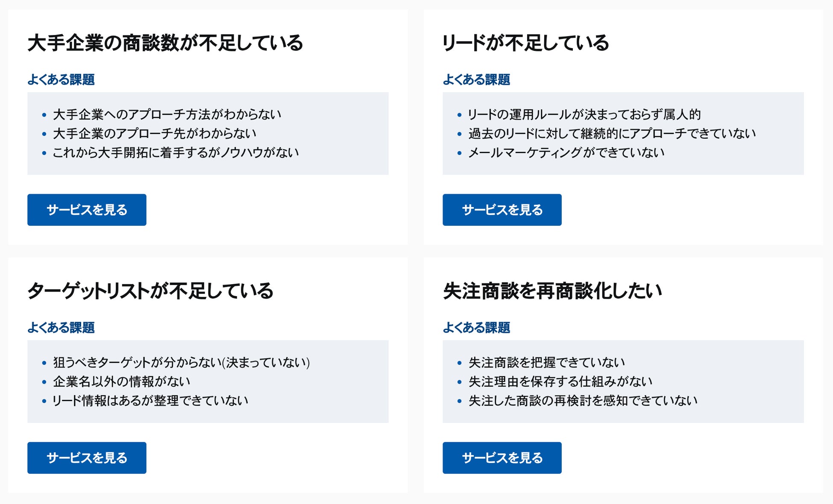This screenshot has height=504, width=833.
Task: Click the bullet 狙うべきターゲットが分からない(決まっていない)
Action: pos(182,362)
